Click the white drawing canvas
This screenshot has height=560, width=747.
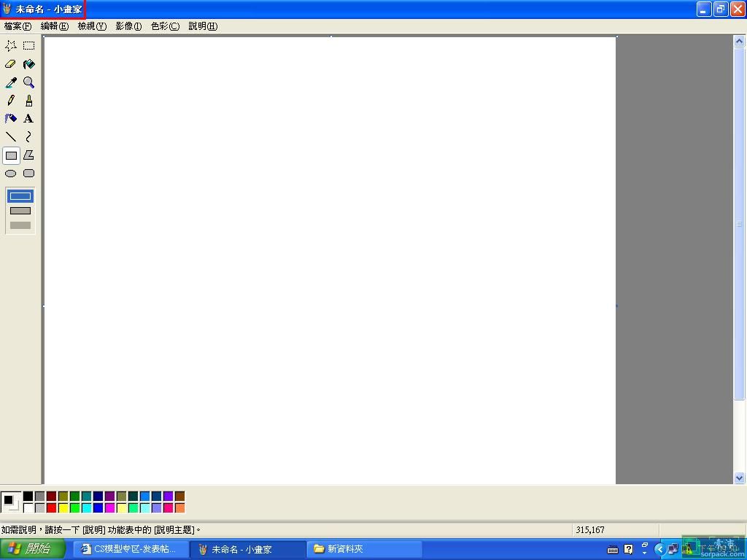[330, 260]
